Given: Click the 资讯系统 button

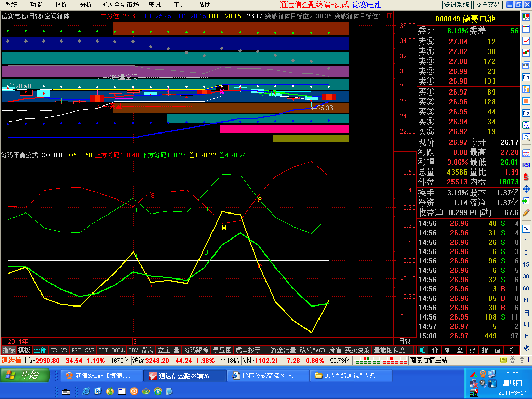Looking at the screenshot, I should pos(457,5).
